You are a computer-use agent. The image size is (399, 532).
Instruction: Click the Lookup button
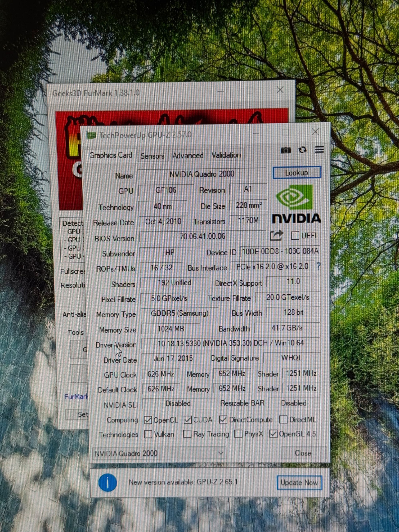point(297,173)
